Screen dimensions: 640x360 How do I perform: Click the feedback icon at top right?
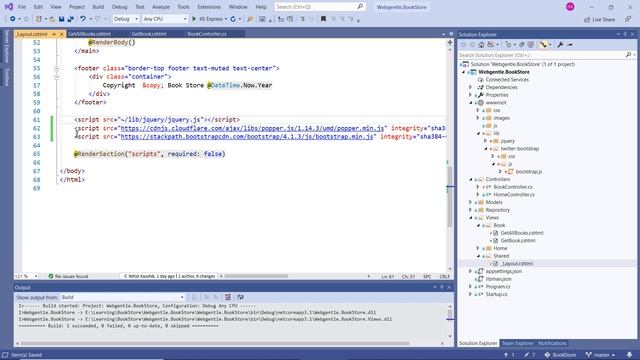(628, 19)
